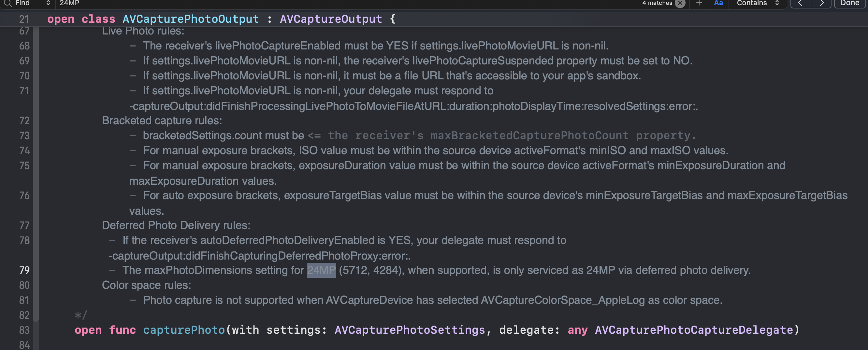
Task: Go to the previous match arrow
Action: (x=801, y=3)
